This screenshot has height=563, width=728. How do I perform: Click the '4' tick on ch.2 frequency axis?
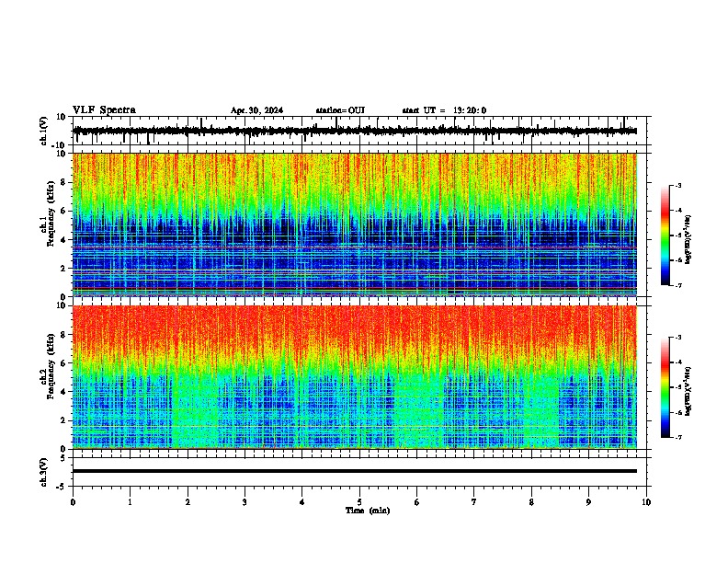click(x=64, y=392)
